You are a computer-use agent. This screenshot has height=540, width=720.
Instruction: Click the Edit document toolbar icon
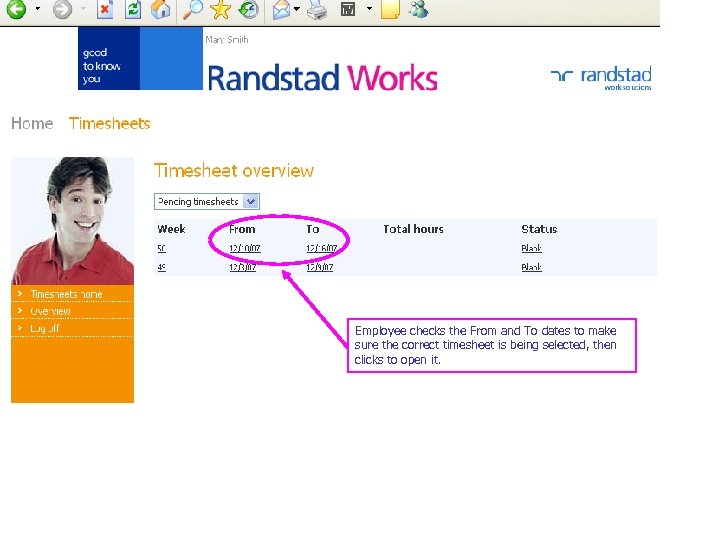348,9
